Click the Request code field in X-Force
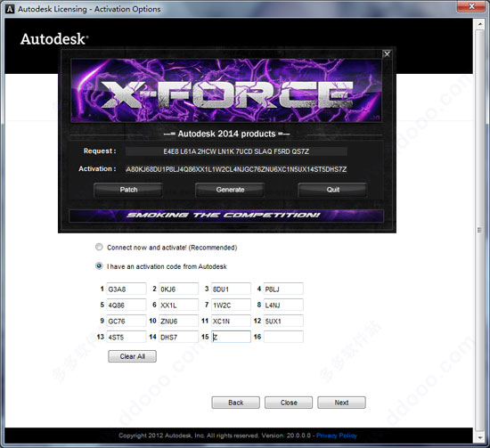The height and width of the screenshot is (448, 490). pos(236,151)
